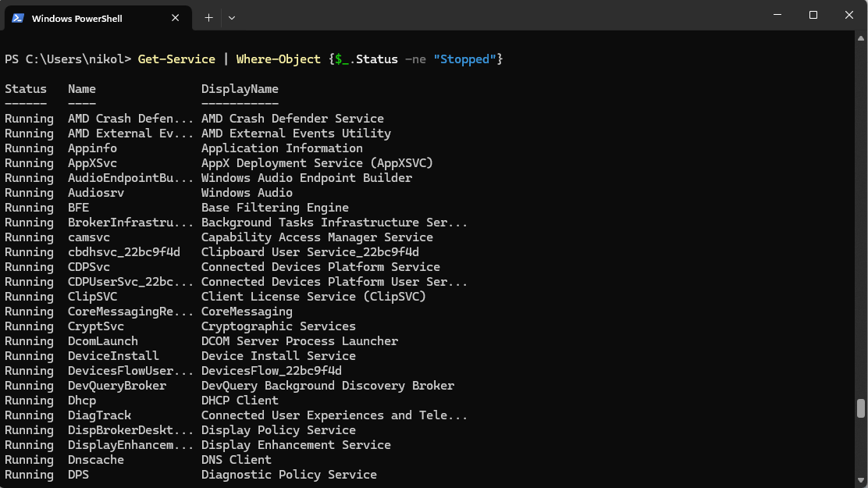
Task: Click Client License Service (ClipSVC) text
Action: coord(313,297)
